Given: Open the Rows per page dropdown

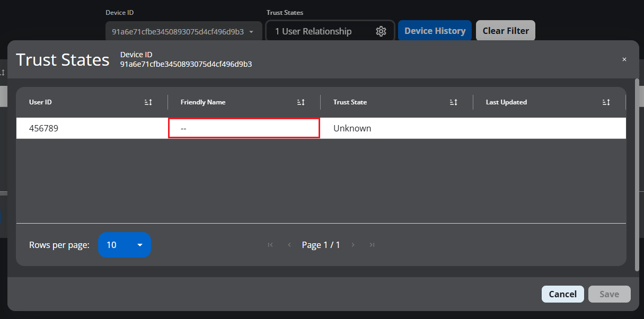Looking at the screenshot, I should coord(125,245).
